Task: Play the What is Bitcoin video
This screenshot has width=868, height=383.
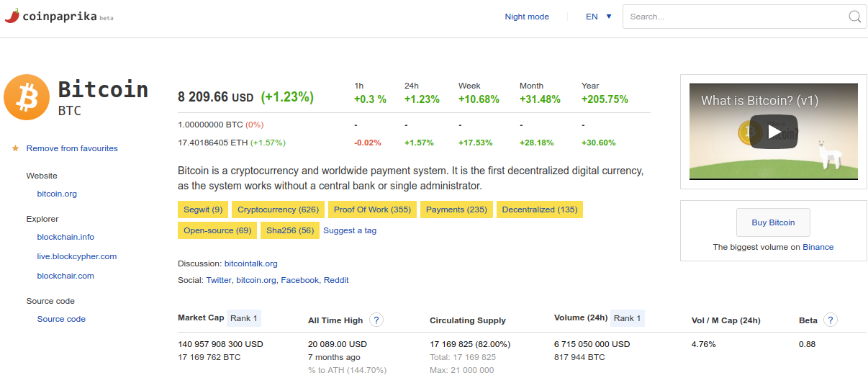Action: (773, 132)
